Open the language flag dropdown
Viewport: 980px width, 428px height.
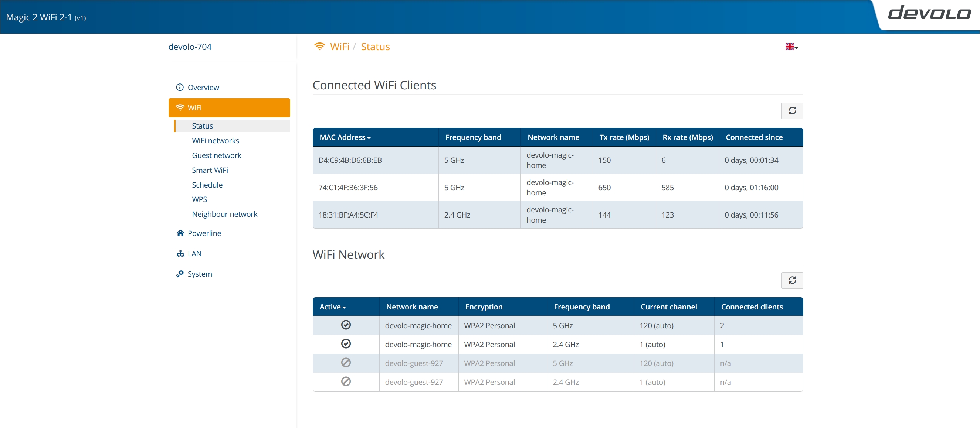pos(791,47)
